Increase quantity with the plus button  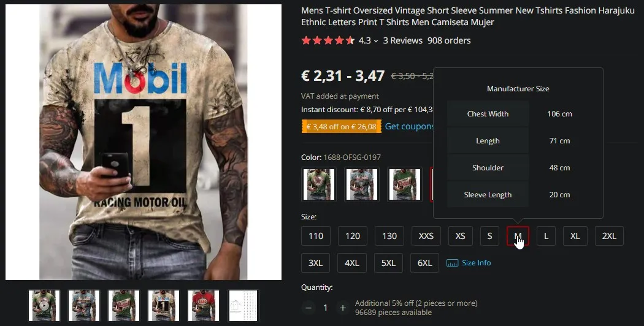click(x=342, y=308)
